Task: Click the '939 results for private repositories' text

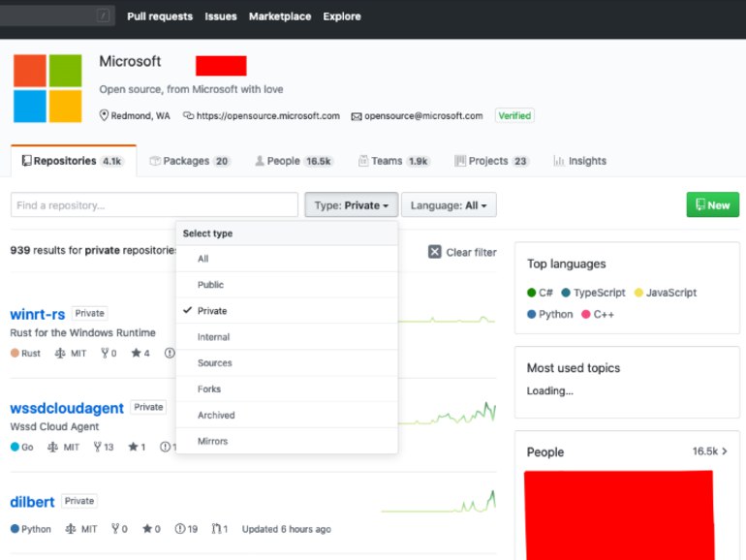Action: [x=93, y=250]
